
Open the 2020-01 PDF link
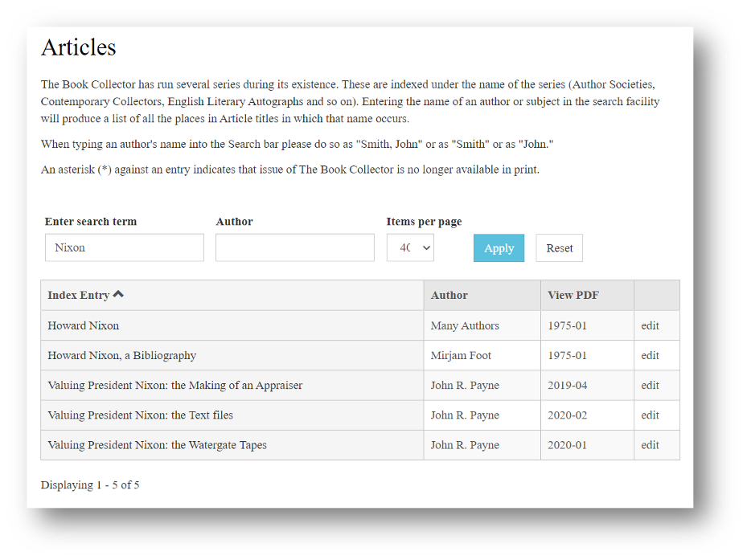pyautogui.click(x=567, y=445)
